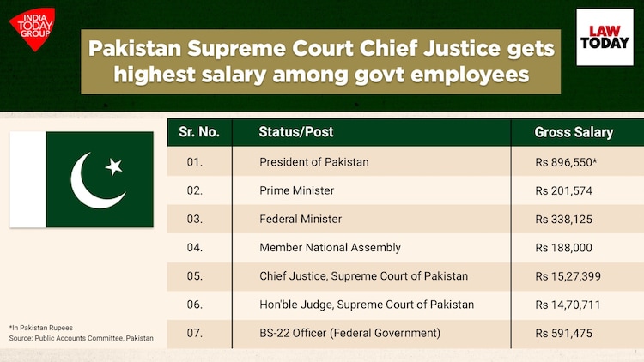Select the Member National Assembly entry

(x=330, y=248)
